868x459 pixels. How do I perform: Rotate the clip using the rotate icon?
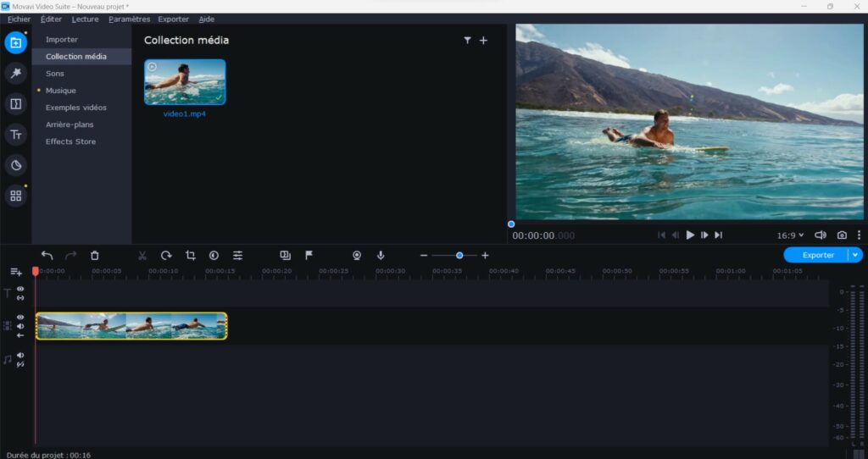166,256
